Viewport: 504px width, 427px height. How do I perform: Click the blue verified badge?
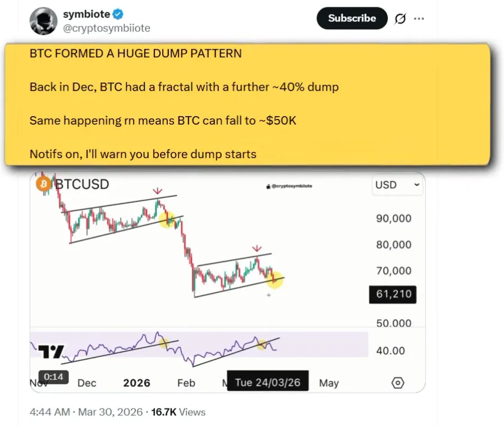tap(118, 14)
